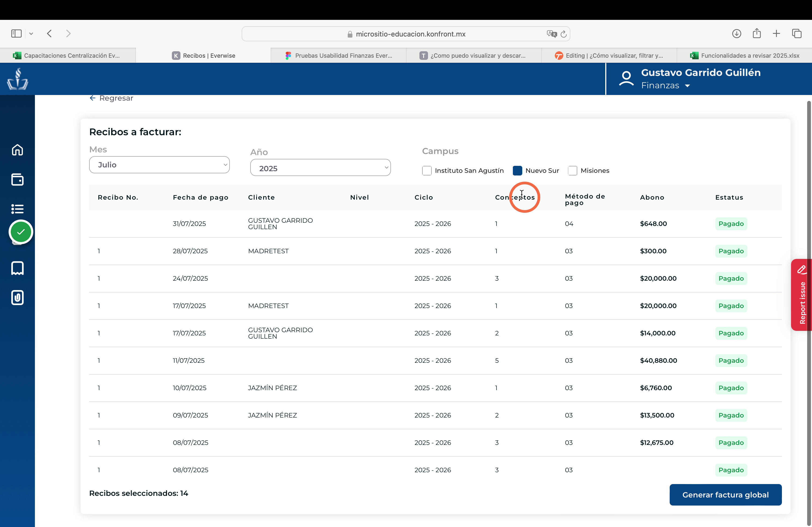Click the Regresar back link
This screenshot has width=812, height=527.
[x=111, y=98]
